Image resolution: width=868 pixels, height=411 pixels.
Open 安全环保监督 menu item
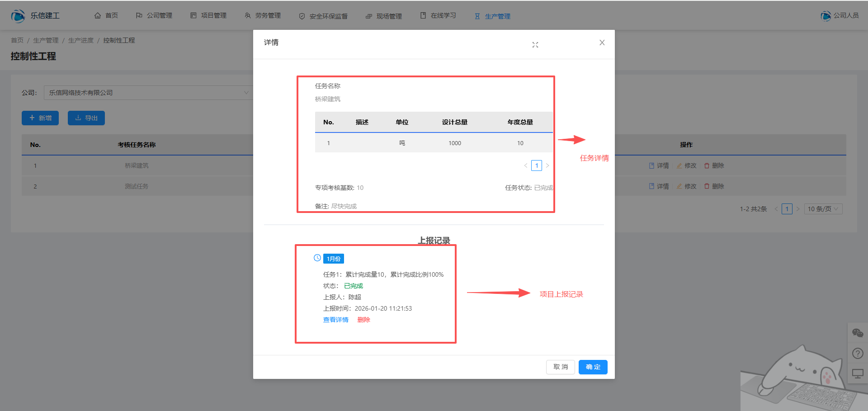point(323,16)
